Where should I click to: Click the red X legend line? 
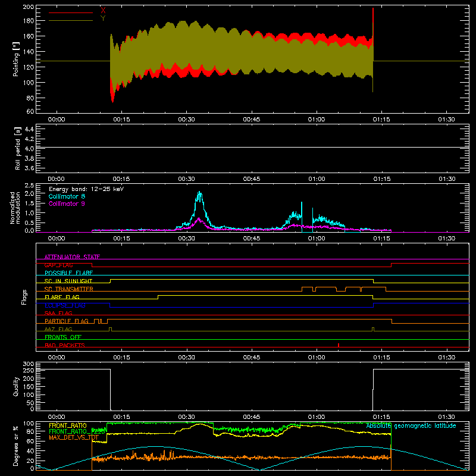(x=71, y=12)
